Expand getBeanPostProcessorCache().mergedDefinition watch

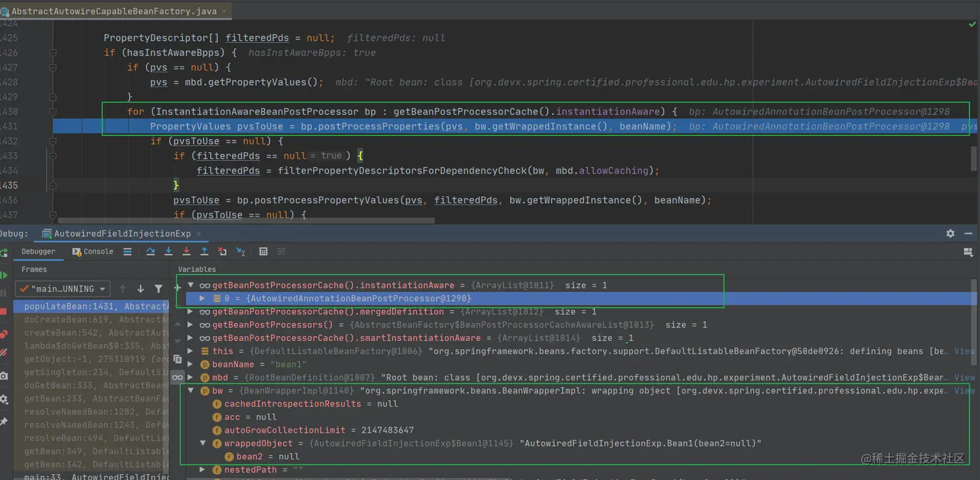point(191,312)
